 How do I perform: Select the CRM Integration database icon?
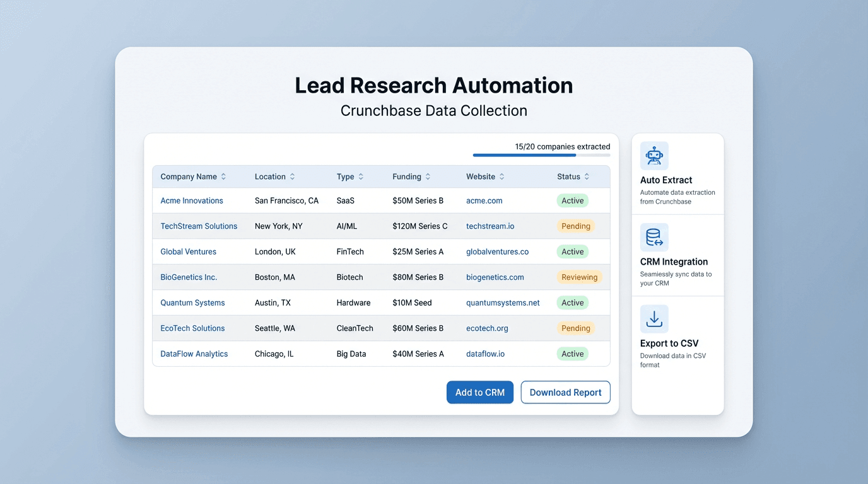(654, 237)
